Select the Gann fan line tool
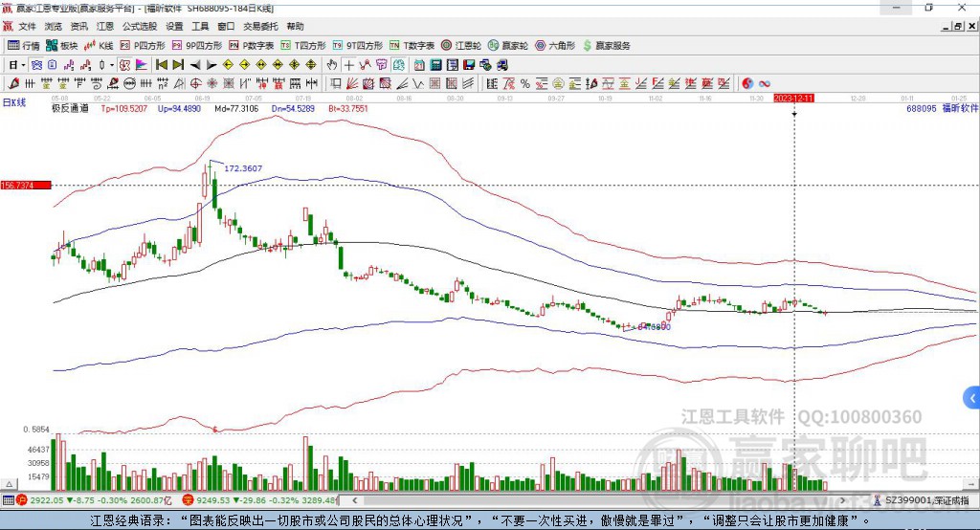The image size is (980, 530). coord(352,84)
